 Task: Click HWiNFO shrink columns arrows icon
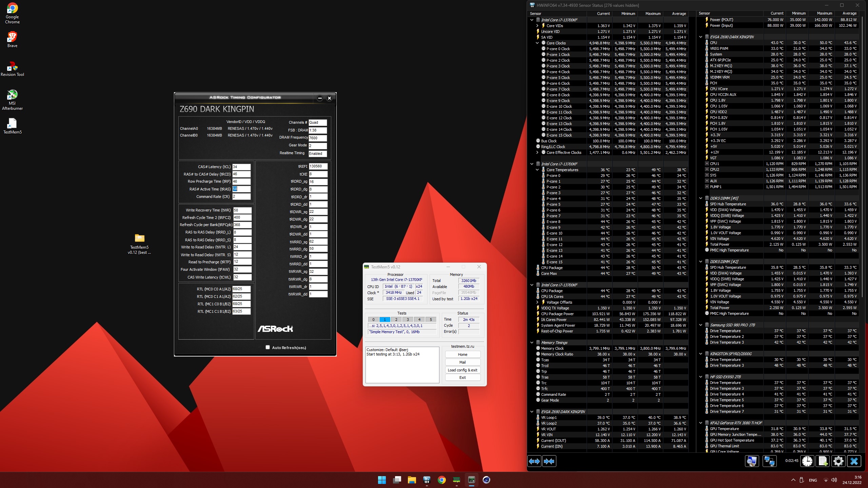pyautogui.click(x=549, y=461)
